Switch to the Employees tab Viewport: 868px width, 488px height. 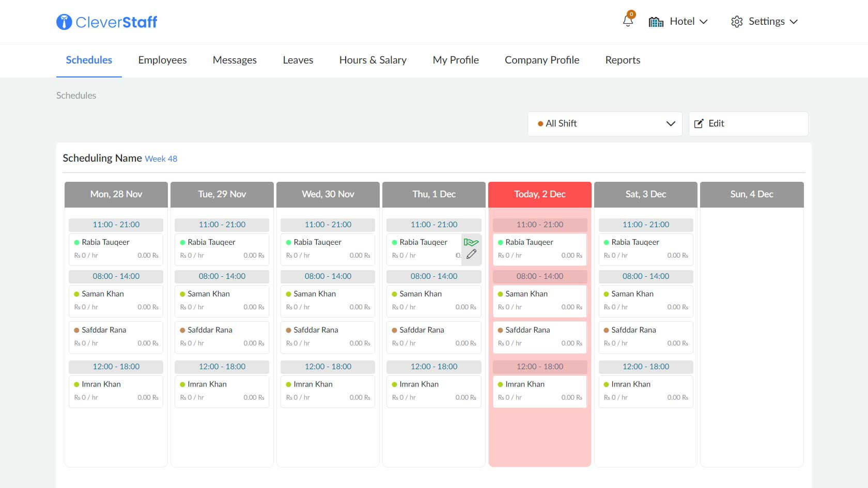pos(162,60)
